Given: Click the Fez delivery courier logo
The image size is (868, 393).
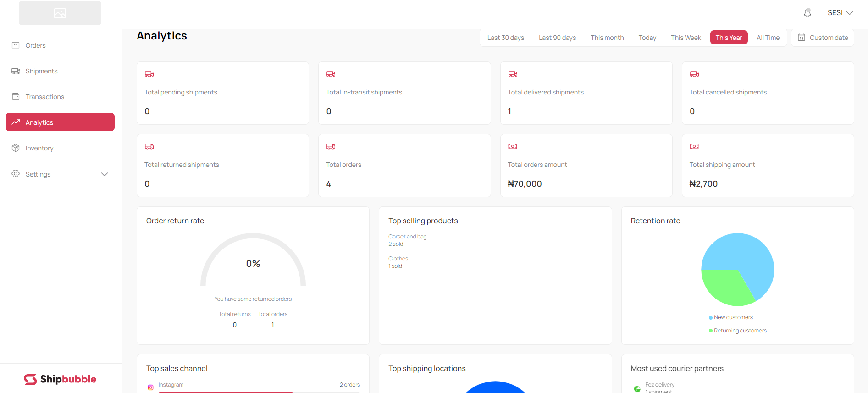Looking at the screenshot, I should (637, 388).
